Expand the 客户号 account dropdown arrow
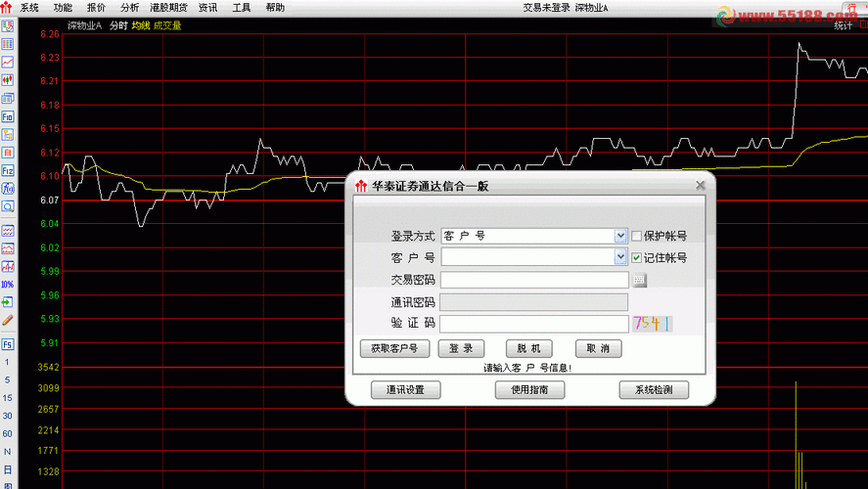This screenshot has height=489, width=868. (620, 257)
